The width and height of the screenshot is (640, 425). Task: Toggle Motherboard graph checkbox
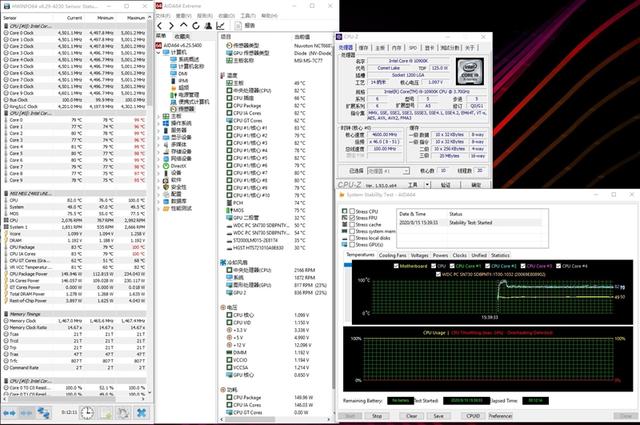point(396,266)
